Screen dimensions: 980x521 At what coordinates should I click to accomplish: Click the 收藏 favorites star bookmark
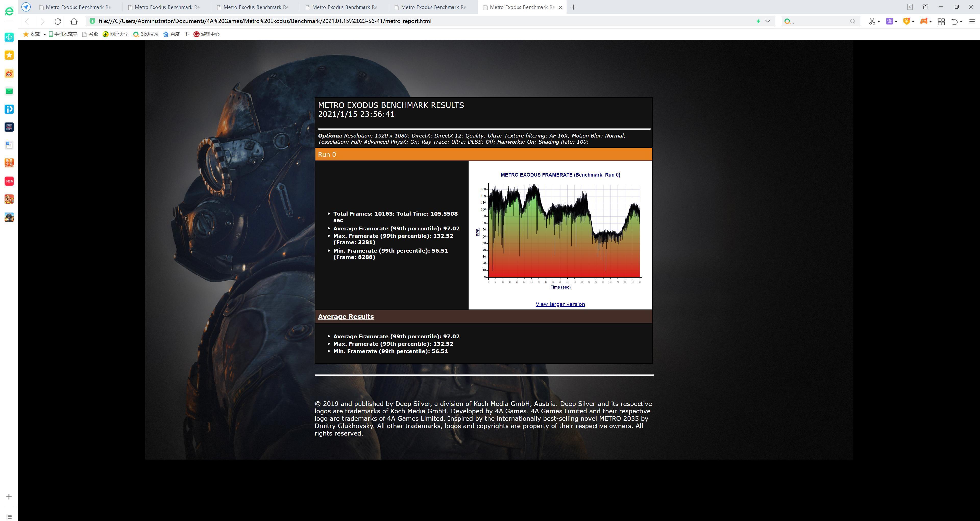32,34
